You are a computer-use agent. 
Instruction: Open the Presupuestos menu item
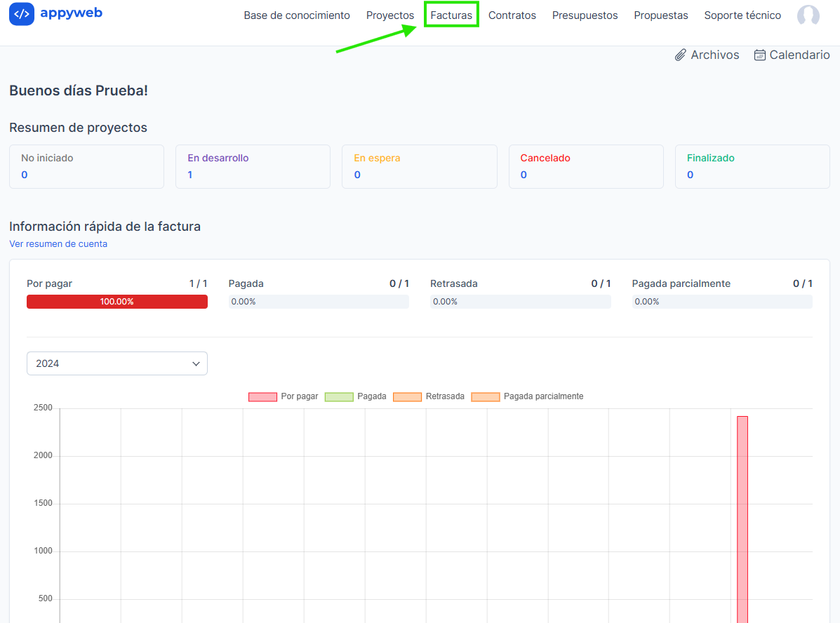(x=585, y=15)
